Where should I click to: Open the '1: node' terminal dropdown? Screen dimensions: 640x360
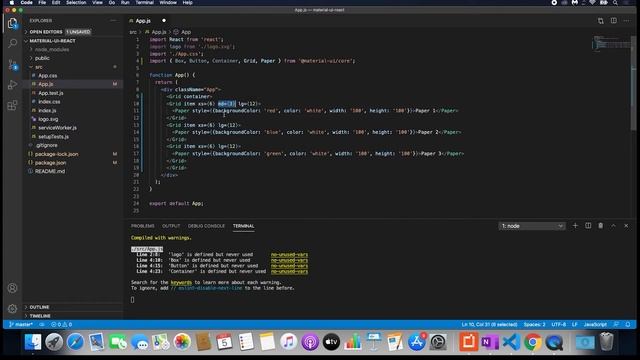532,226
